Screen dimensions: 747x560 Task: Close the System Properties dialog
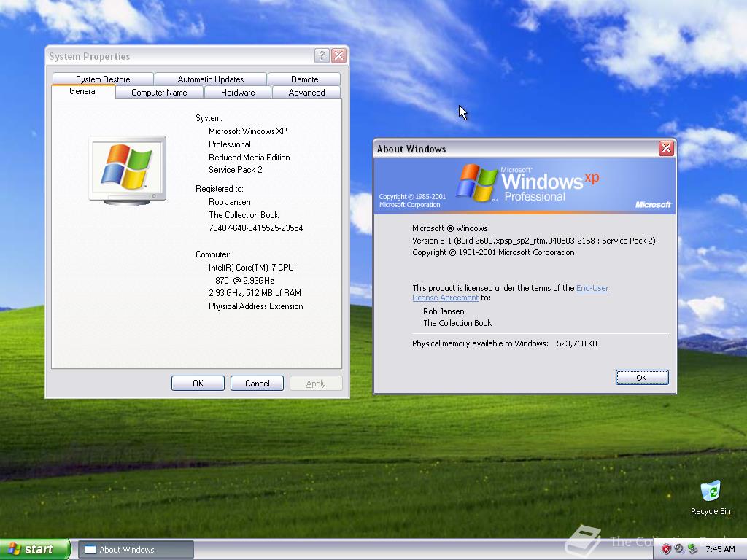338,55
